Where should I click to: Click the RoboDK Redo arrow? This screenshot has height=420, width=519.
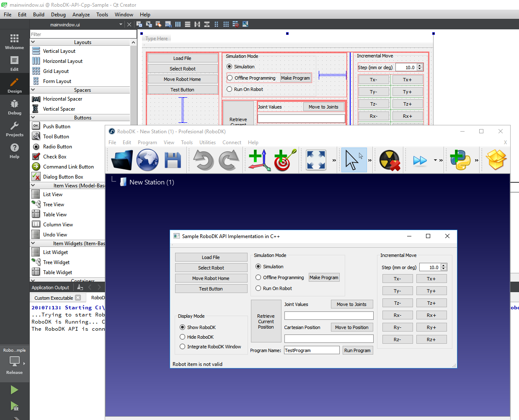pos(229,160)
